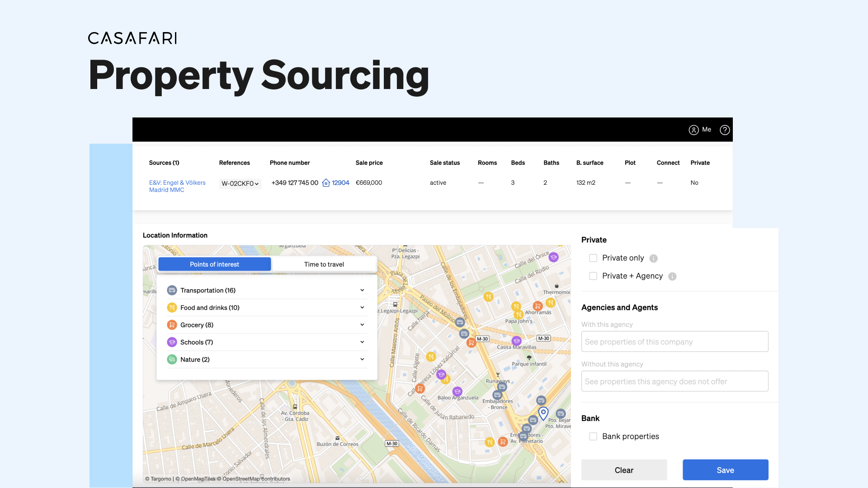The height and width of the screenshot is (488, 868).
Task: Click the Sale price column header
Action: [x=369, y=163]
